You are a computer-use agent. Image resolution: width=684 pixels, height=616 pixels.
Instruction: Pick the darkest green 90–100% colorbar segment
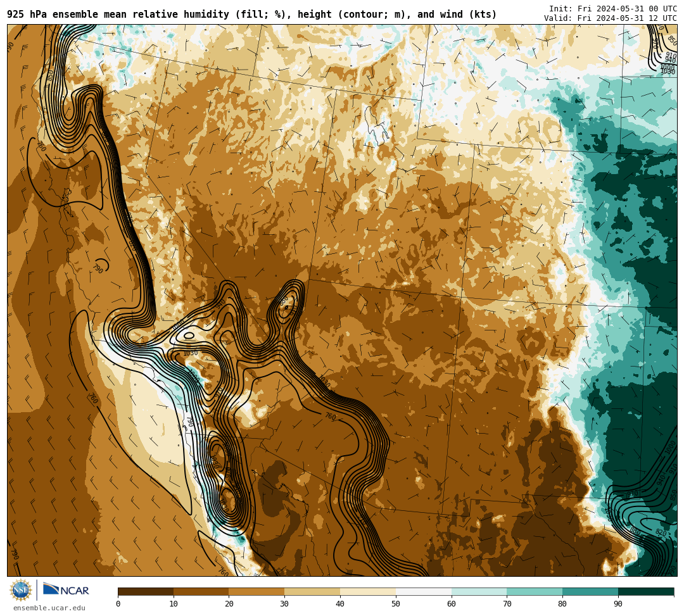click(x=646, y=591)
